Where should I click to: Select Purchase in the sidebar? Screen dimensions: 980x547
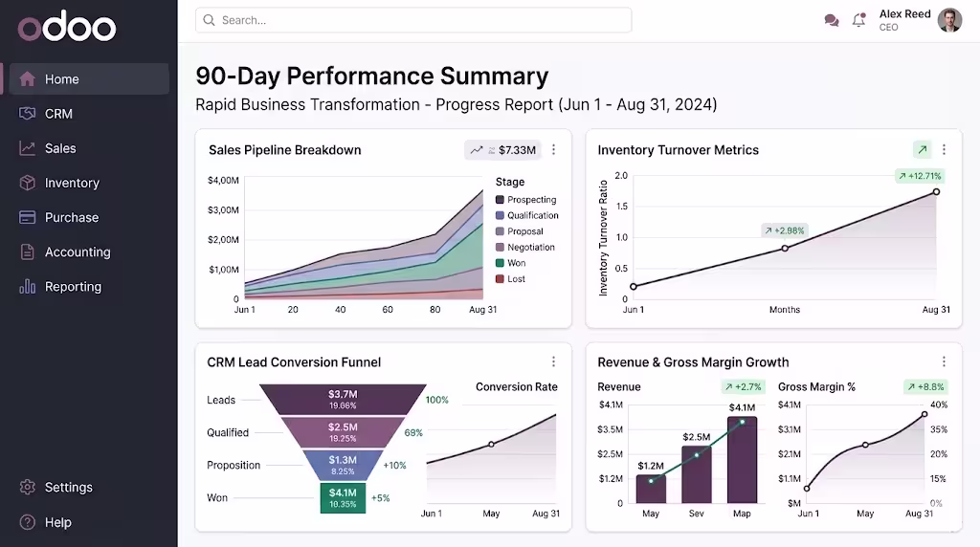pos(71,217)
